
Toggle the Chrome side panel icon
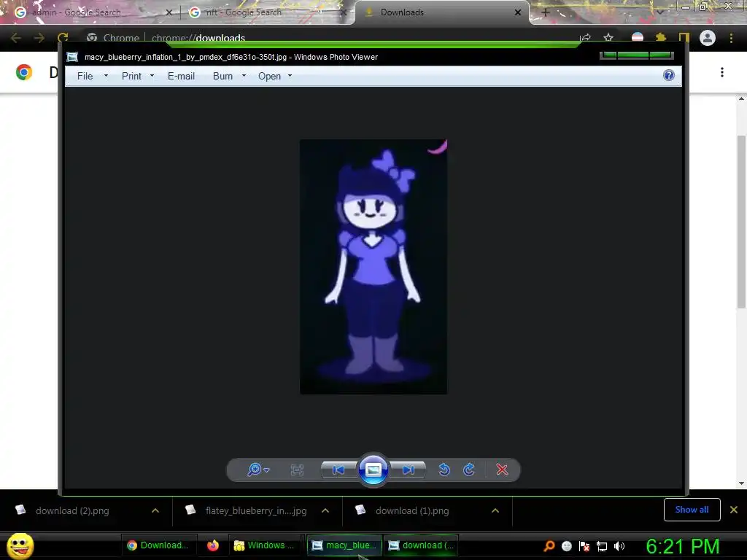pos(684,38)
